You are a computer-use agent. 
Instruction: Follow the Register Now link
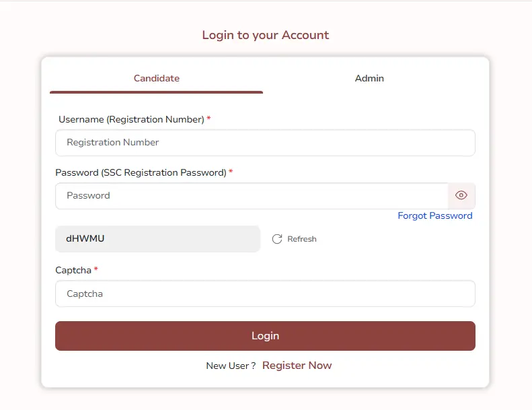coord(297,366)
